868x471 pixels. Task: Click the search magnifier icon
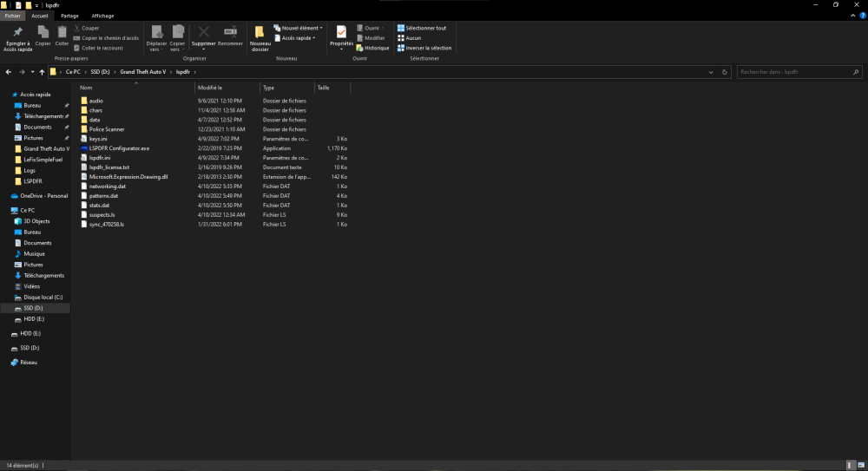pyautogui.click(x=856, y=72)
